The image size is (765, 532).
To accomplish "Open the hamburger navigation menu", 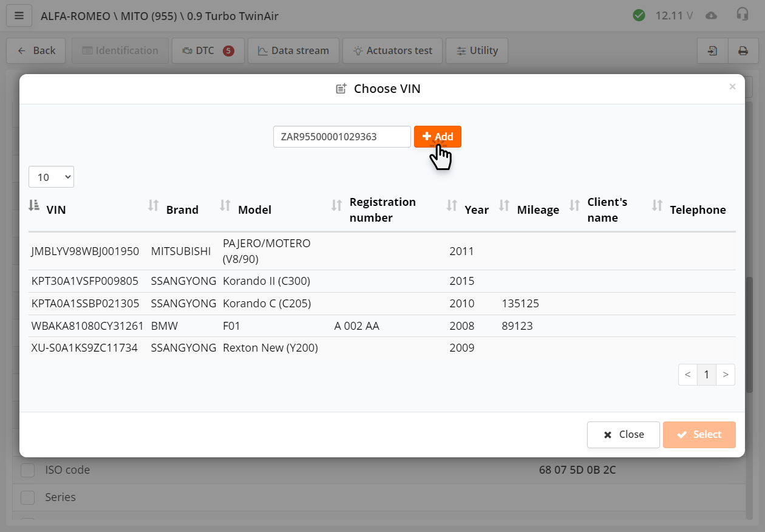I will tap(19, 15).
